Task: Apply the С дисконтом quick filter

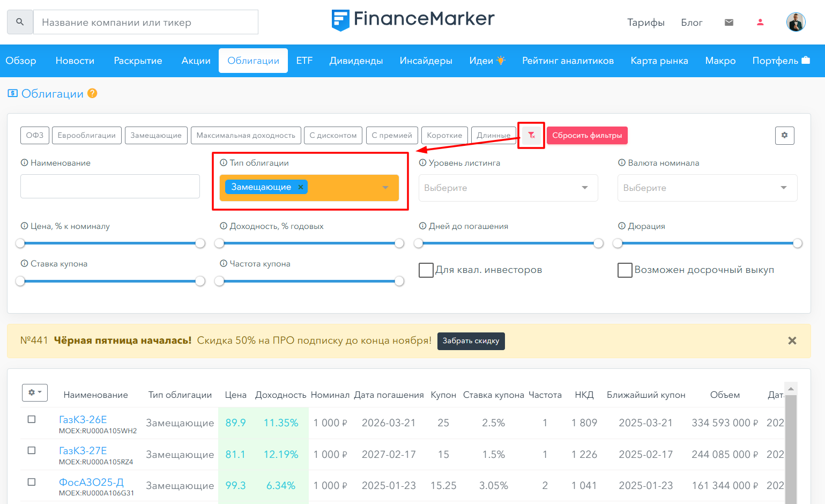Action: point(333,135)
